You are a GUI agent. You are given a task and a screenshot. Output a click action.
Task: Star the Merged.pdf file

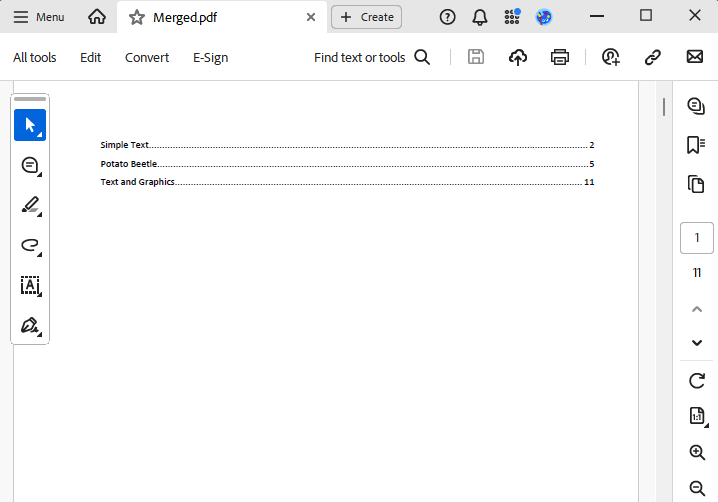click(x=137, y=17)
